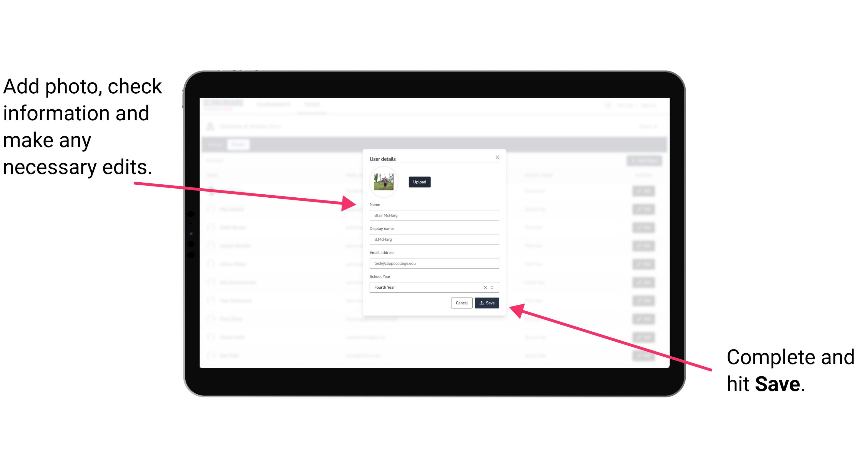Click the Upload photo icon

tap(419, 182)
